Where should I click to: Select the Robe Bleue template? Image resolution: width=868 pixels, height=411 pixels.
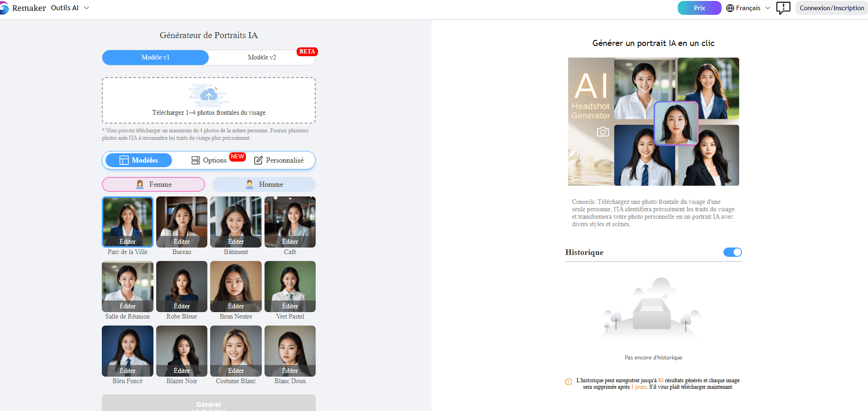[182, 287]
